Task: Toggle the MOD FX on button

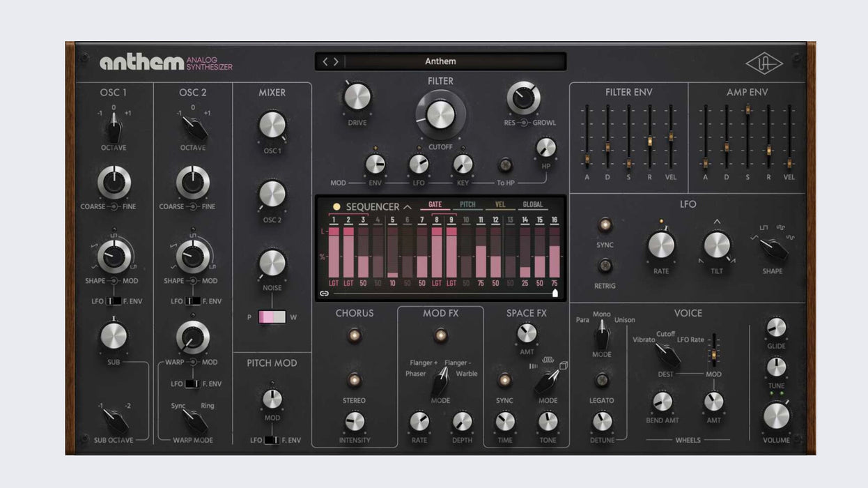Action: pyautogui.click(x=440, y=336)
